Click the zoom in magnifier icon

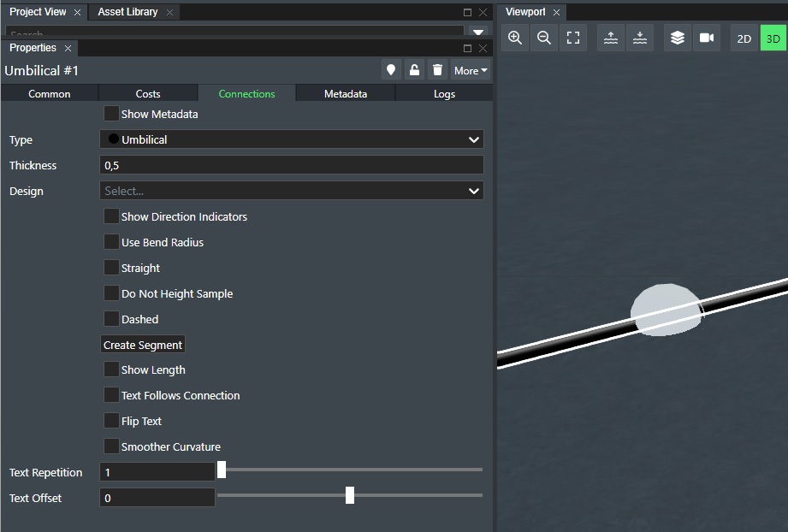tap(514, 38)
